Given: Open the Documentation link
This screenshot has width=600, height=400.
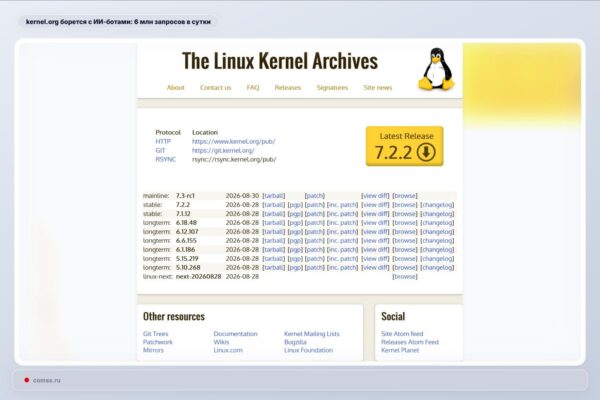Looking at the screenshot, I should coord(235,334).
